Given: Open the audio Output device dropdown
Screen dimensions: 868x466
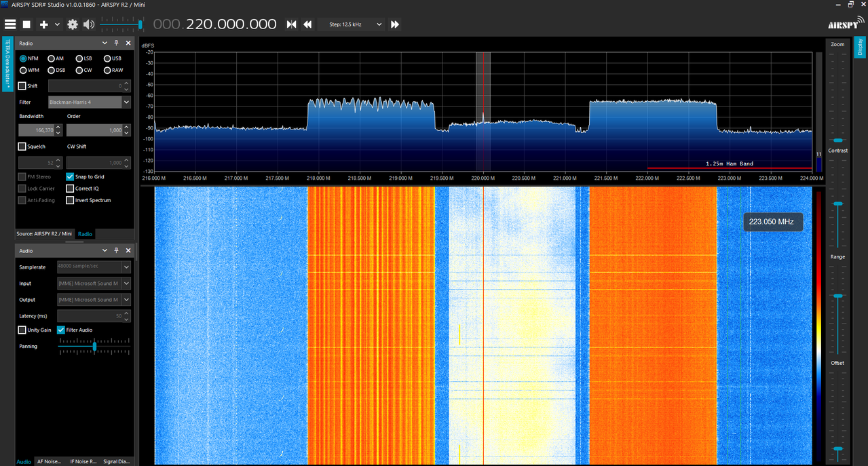Looking at the screenshot, I should pos(94,300).
